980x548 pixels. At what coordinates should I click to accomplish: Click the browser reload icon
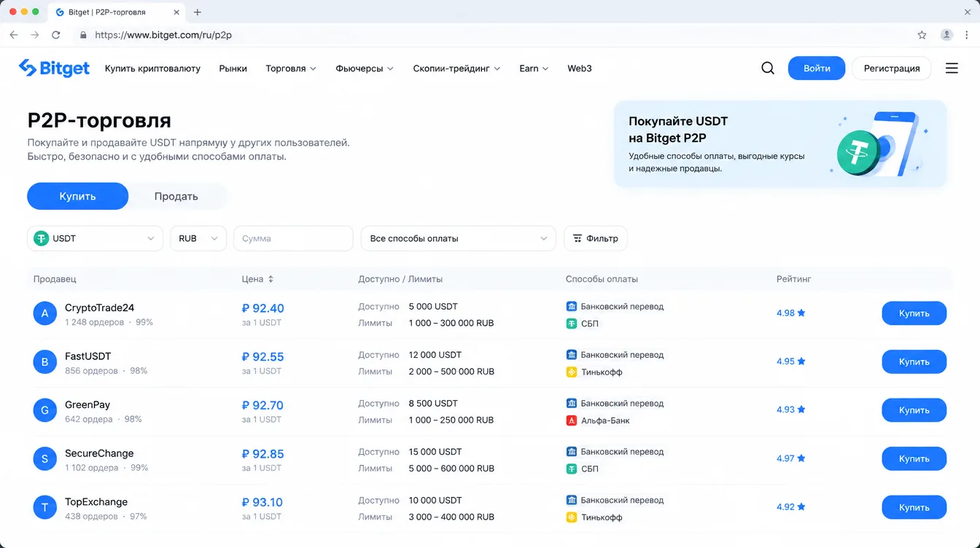coord(56,35)
